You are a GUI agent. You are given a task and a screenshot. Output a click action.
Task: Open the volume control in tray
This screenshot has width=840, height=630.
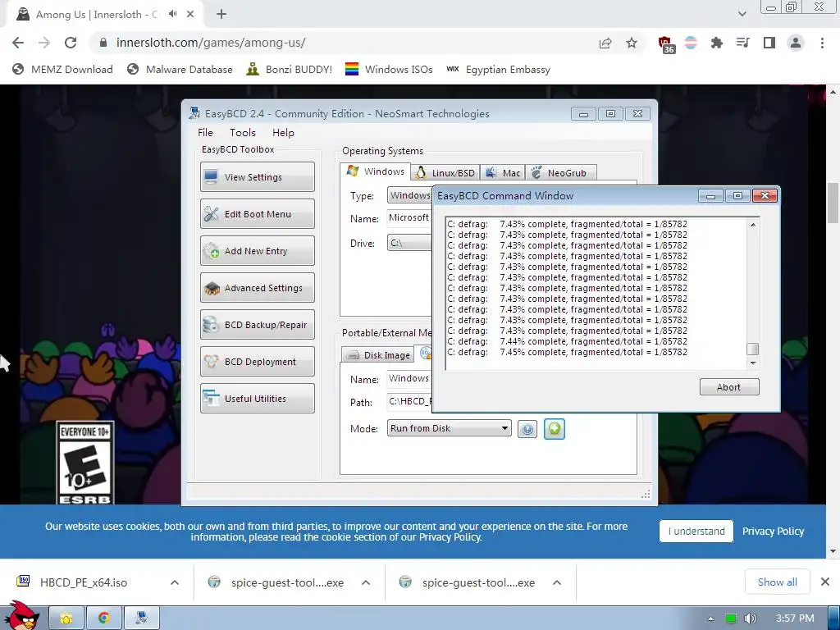[751, 619]
